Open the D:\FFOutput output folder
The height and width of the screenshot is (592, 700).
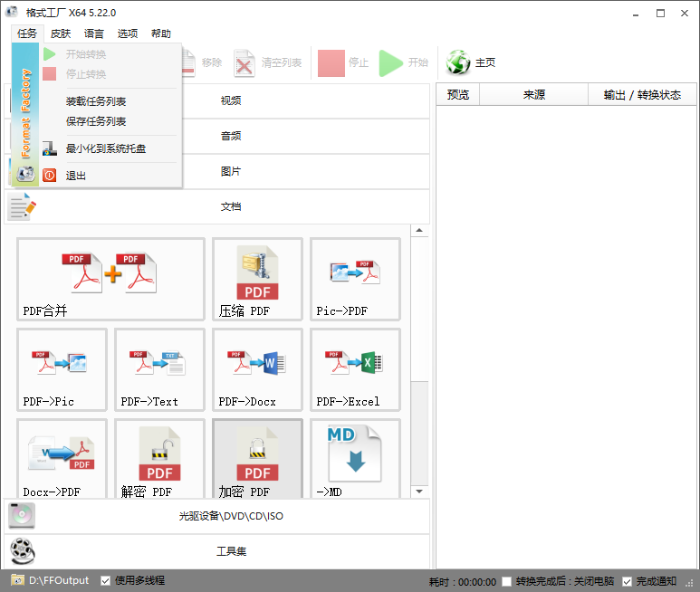coord(50,580)
